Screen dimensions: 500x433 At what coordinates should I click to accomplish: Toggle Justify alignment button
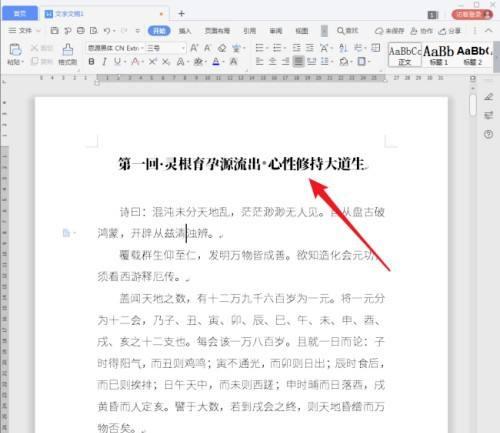pyautogui.click(x=298, y=62)
